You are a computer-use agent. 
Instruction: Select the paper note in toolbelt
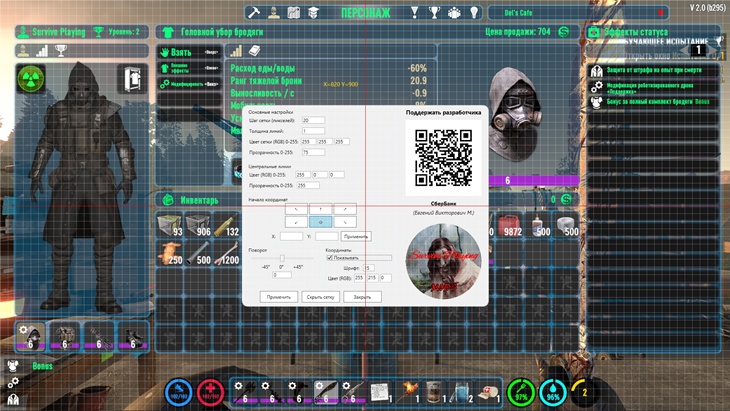pos(380,392)
